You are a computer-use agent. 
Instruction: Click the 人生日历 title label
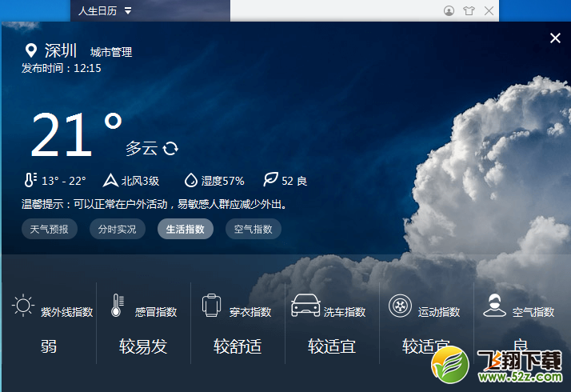98,11
